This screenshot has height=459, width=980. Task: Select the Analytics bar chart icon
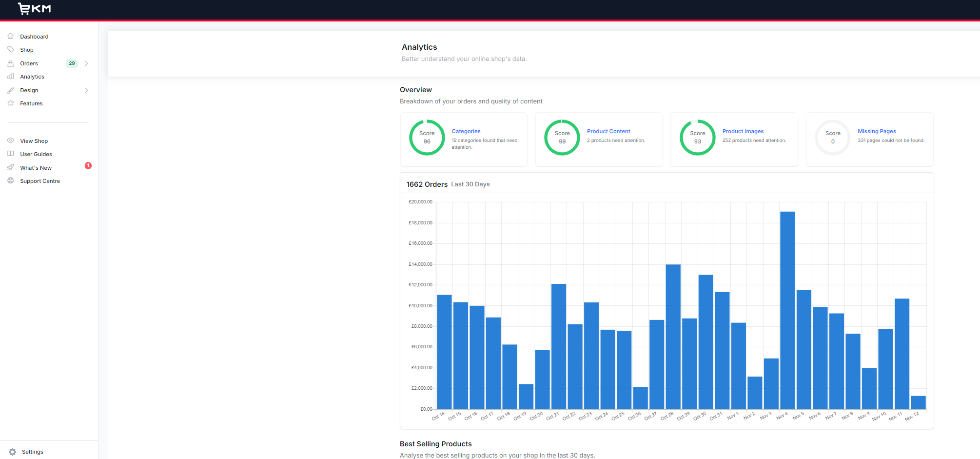coord(11,77)
